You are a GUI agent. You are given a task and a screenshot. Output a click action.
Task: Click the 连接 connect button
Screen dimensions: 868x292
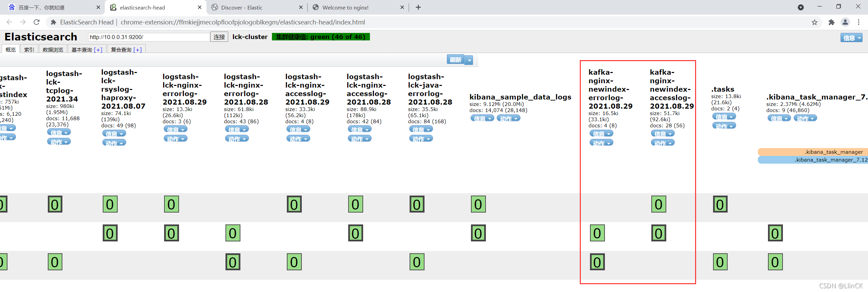[219, 37]
